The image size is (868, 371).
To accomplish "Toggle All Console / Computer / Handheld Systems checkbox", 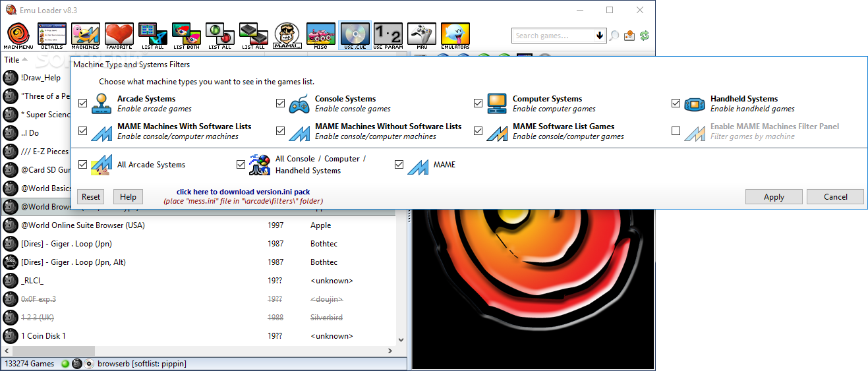I will tap(241, 164).
